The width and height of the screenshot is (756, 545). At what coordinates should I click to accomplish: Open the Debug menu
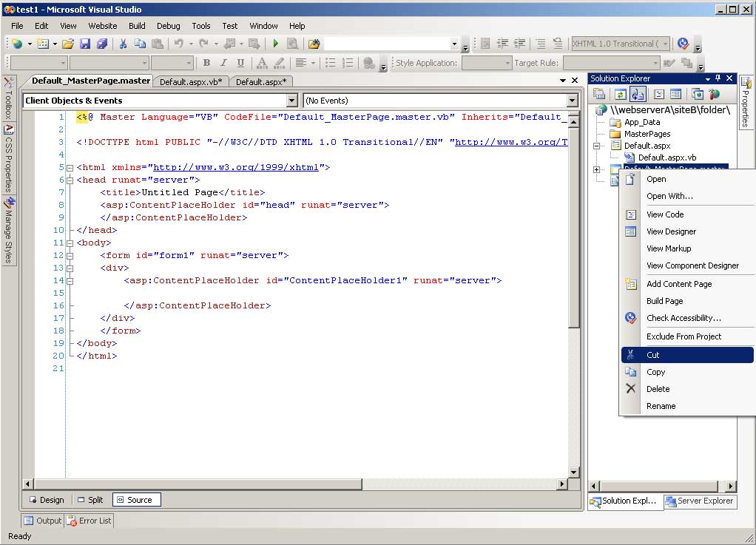[x=168, y=26]
